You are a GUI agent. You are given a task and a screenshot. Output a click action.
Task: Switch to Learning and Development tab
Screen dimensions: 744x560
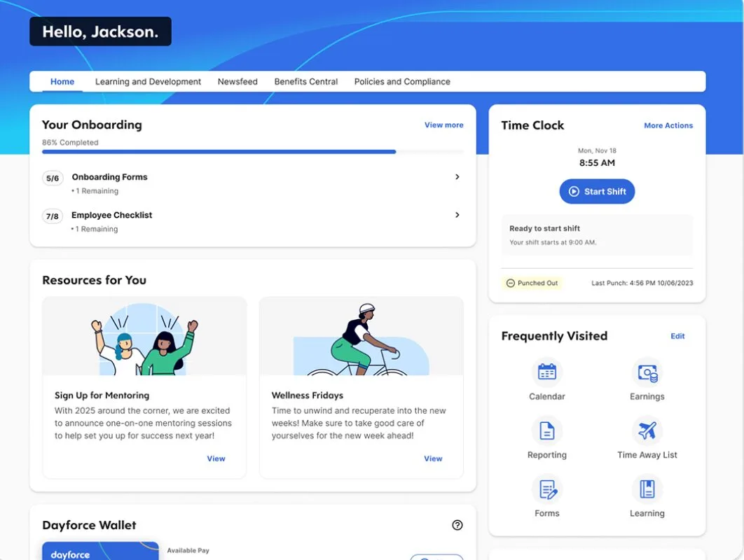tap(148, 82)
